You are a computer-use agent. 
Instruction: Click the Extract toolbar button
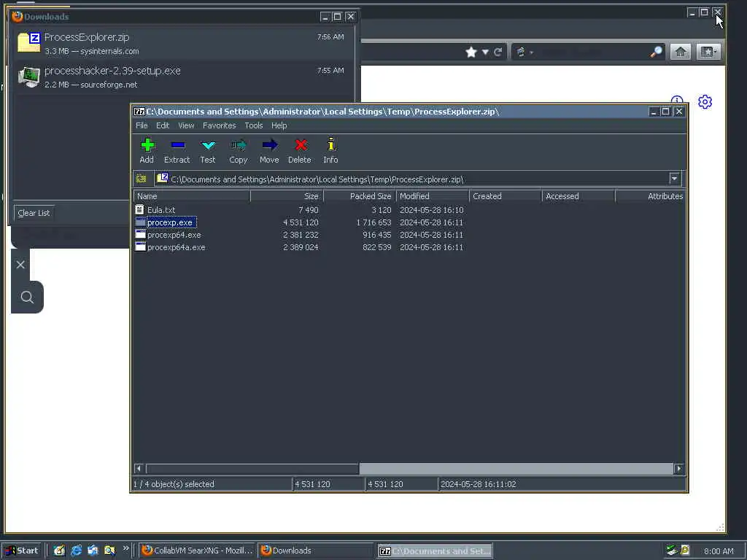(x=177, y=150)
